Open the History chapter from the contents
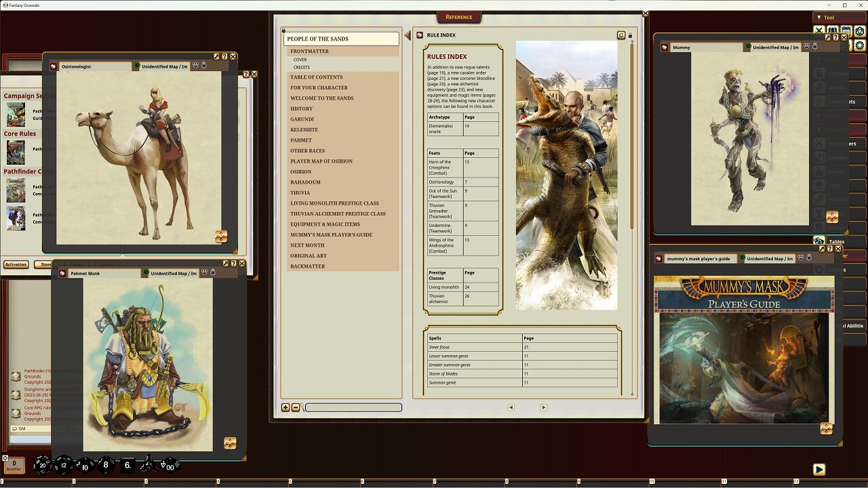The image size is (868, 488). click(x=302, y=108)
